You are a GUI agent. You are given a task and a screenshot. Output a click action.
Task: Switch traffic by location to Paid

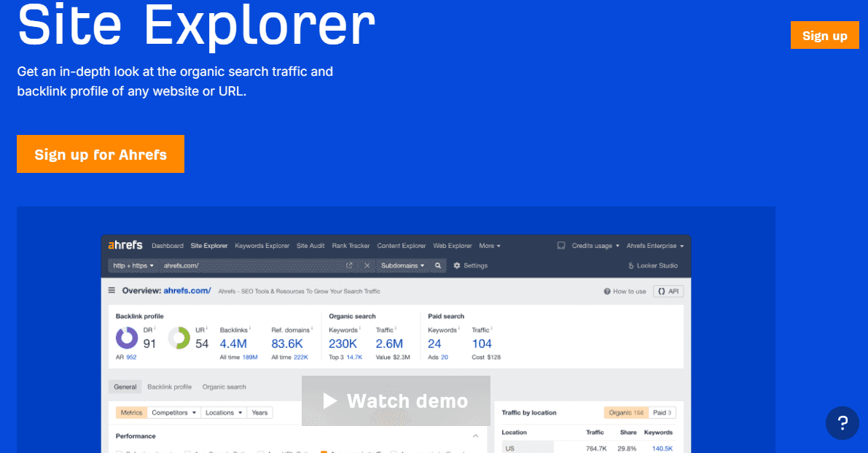pos(662,414)
